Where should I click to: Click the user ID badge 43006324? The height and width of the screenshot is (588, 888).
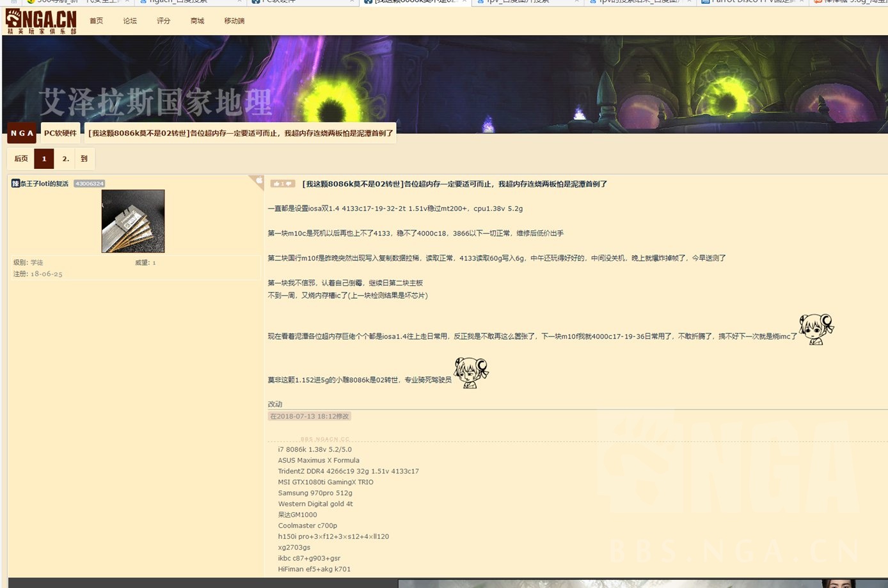pos(89,184)
